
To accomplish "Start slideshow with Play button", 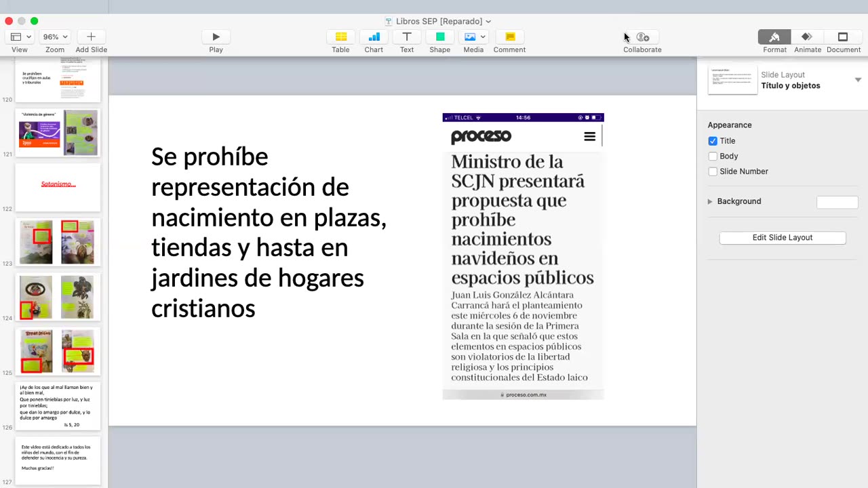I will coord(216,37).
